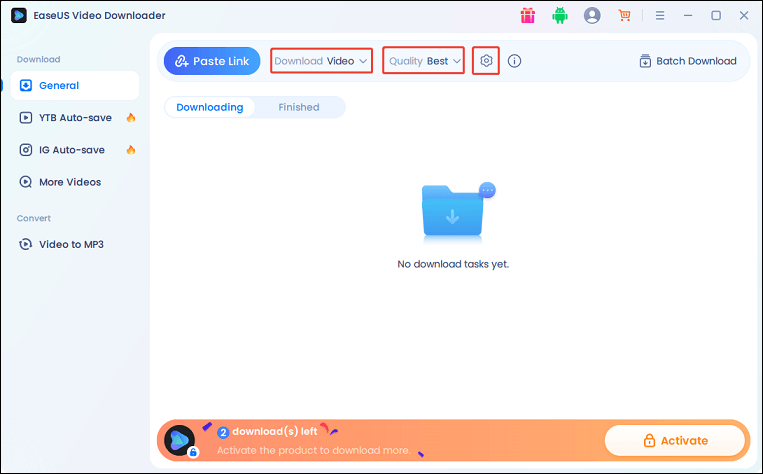
Task: Click the shopping cart purchase icon
Action: tap(624, 16)
